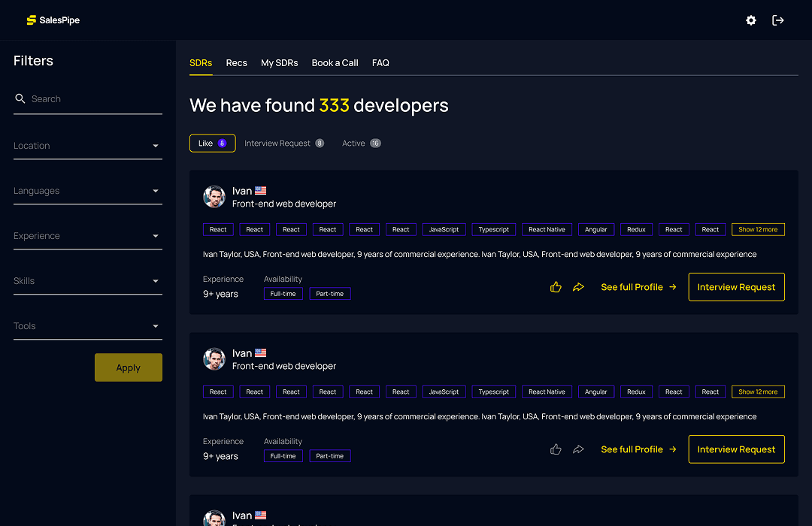Screen dimensions: 812x526
Task: Enable the Interview Request filter
Action: coord(284,143)
